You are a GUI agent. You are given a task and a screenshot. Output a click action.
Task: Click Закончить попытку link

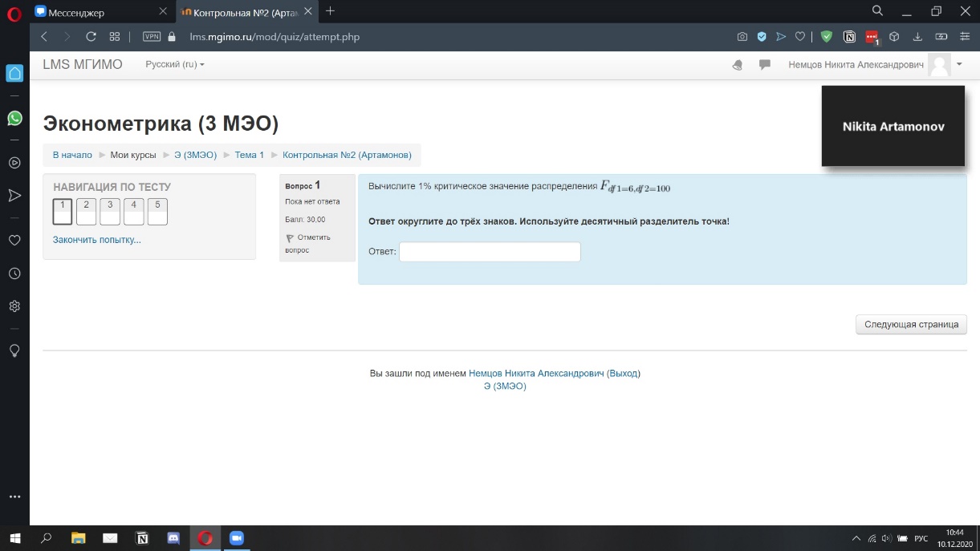coord(96,240)
